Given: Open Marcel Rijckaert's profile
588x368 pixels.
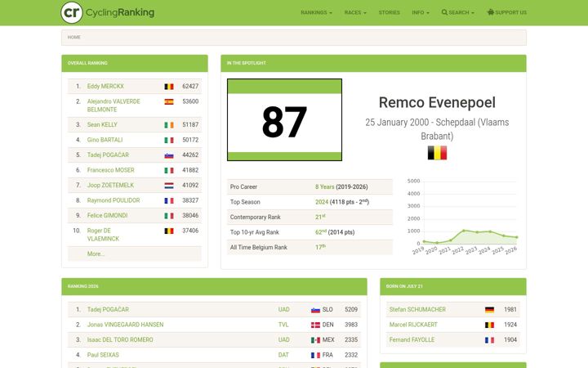Looking at the screenshot, I should pyautogui.click(x=413, y=325).
